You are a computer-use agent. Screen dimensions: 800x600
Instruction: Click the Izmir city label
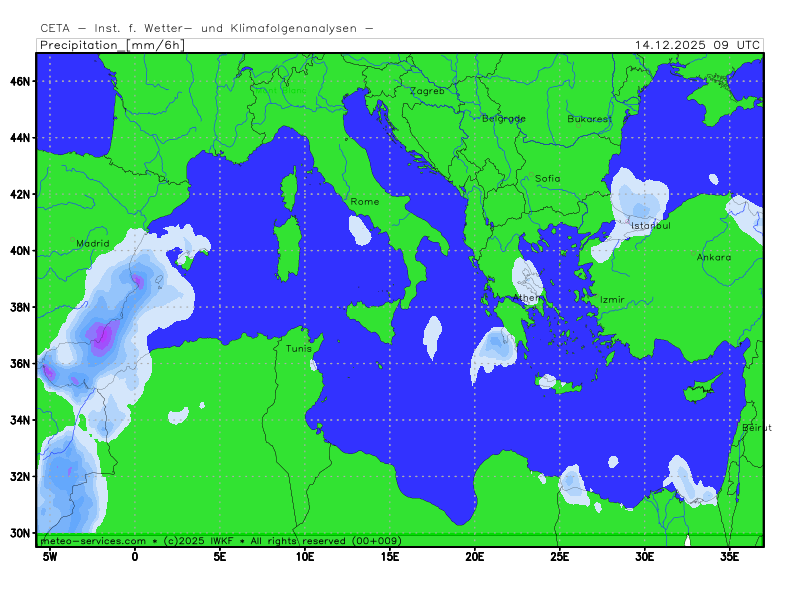[x=612, y=300]
